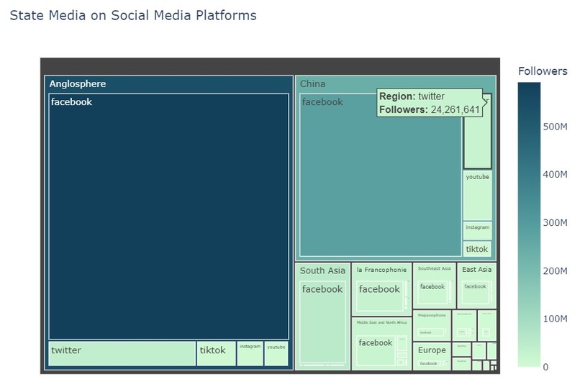Select the Anglosphere facebook tile
The height and width of the screenshot is (392, 580).
168,216
